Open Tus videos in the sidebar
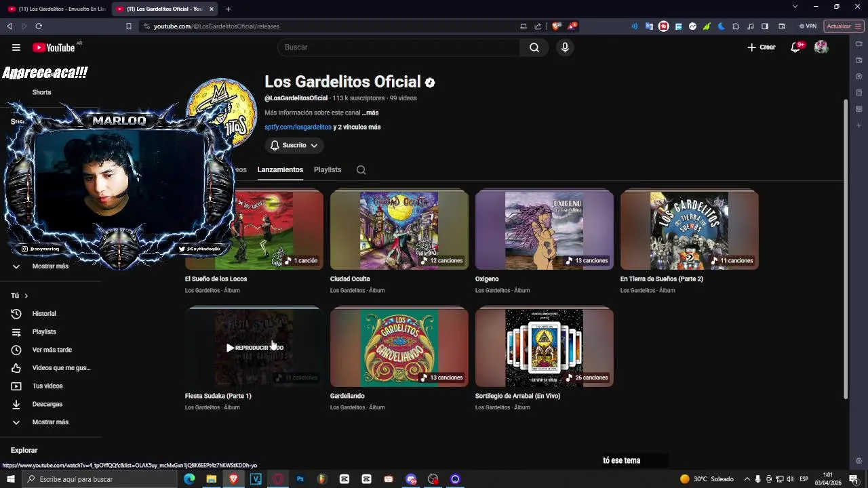The width and height of the screenshot is (868, 488). (47, 386)
